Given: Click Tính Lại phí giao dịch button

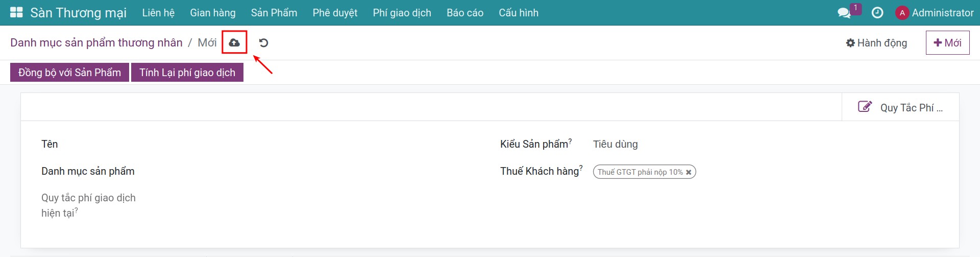Looking at the screenshot, I should pyautogui.click(x=187, y=73).
